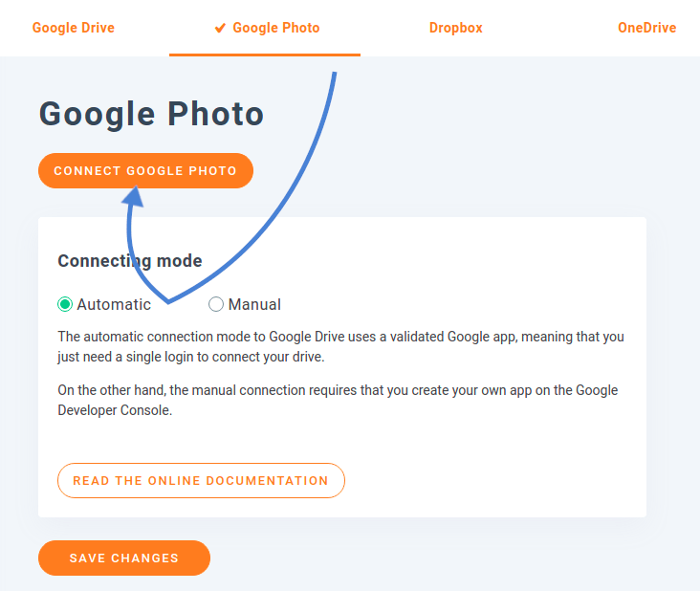Image resolution: width=700 pixels, height=591 pixels.
Task: Click the checkmark icon beside Google Photo
Action: [x=221, y=28]
